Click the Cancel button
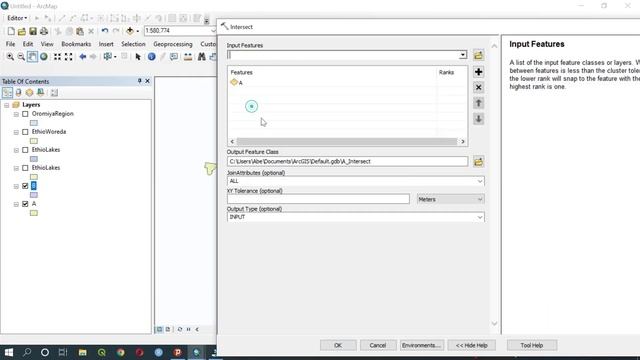 378,345
